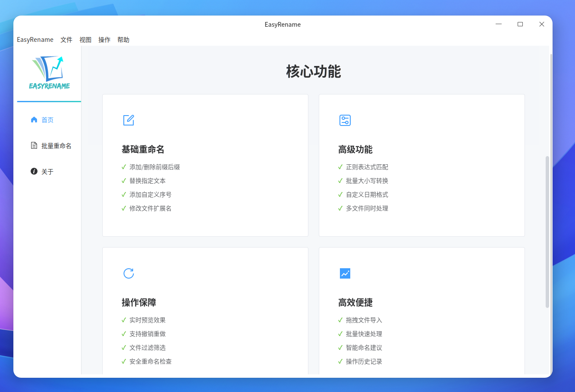Viewport: 575px width, 392px height.
Task: Click the 核心功能 heading
Action: click(314, 72)
